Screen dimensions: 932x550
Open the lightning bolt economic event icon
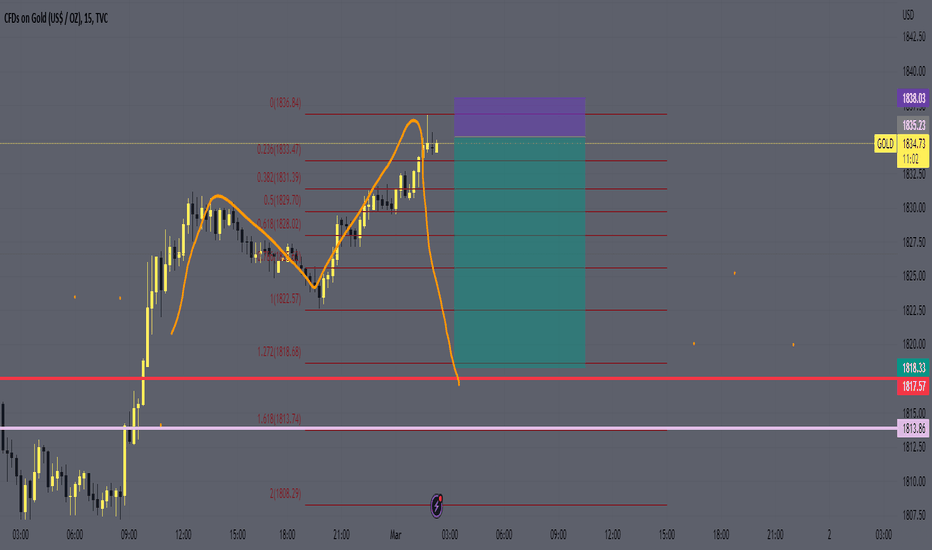(437, 505)
